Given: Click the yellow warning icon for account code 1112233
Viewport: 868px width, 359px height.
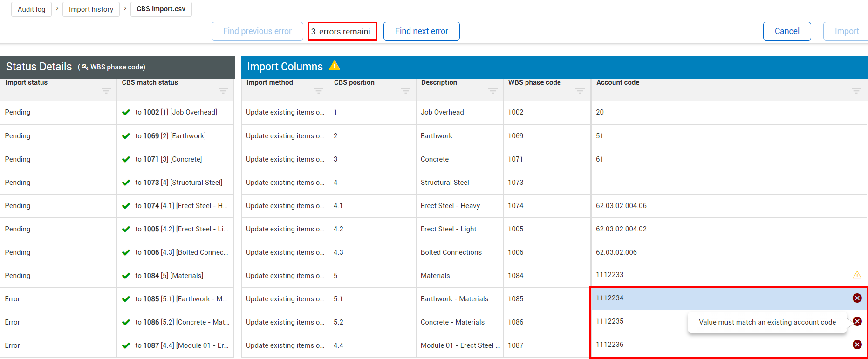Looking at the screenshot, I should coord(857,275).
